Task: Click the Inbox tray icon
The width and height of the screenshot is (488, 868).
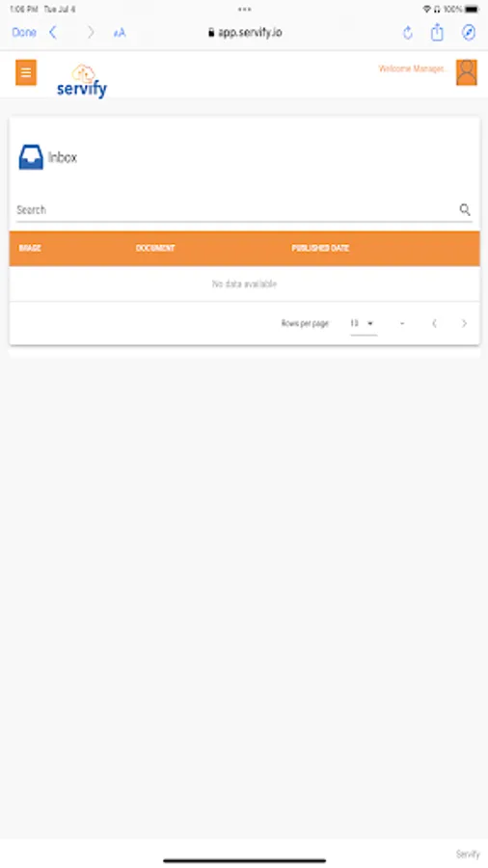Action: [31, 157]
